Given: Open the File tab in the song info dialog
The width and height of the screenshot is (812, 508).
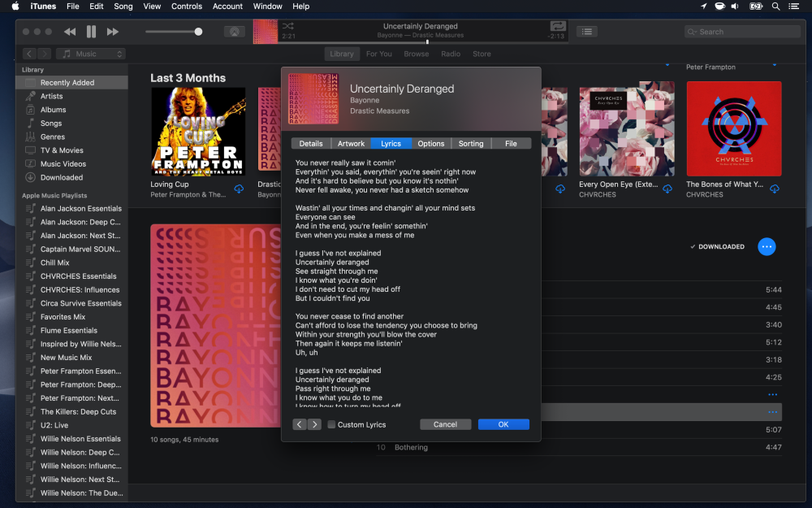Looking at the screenshot, I should [511, 144].
